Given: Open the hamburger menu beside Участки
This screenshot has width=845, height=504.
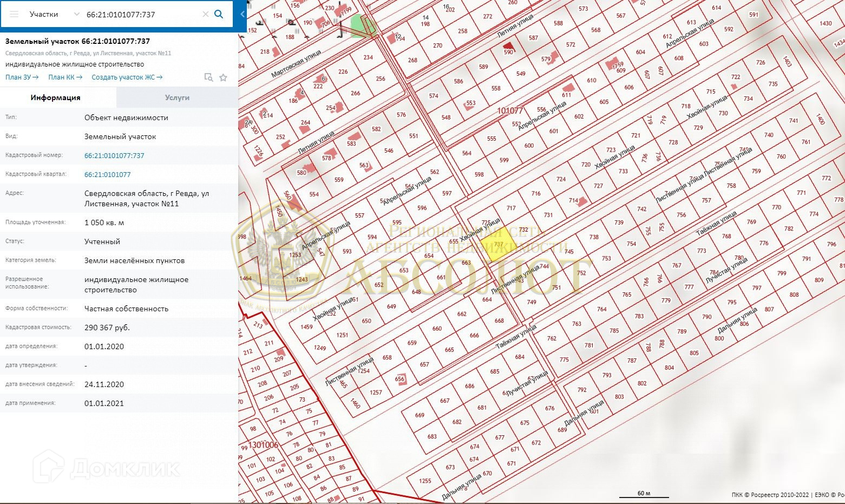Looking at the screenshot, I should tap(14, 14).
